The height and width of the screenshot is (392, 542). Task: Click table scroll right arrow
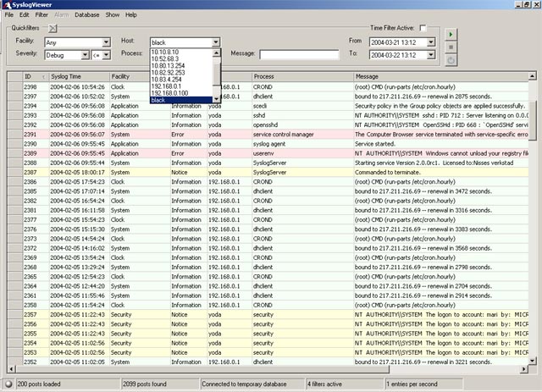tap(524, 369)
